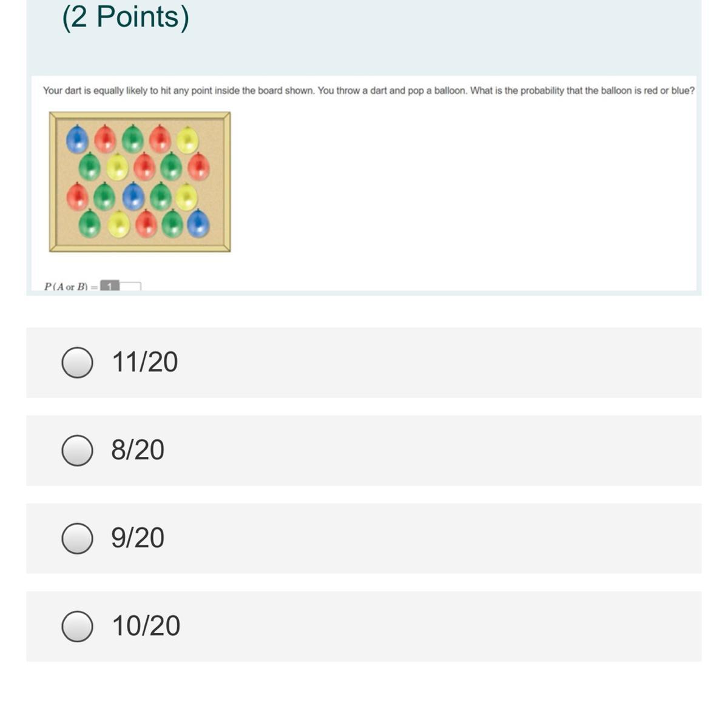The width and height of the screenshot is (728, 728).
Task: Click the yellow balloon in the second row
Action: click(117, 167)
